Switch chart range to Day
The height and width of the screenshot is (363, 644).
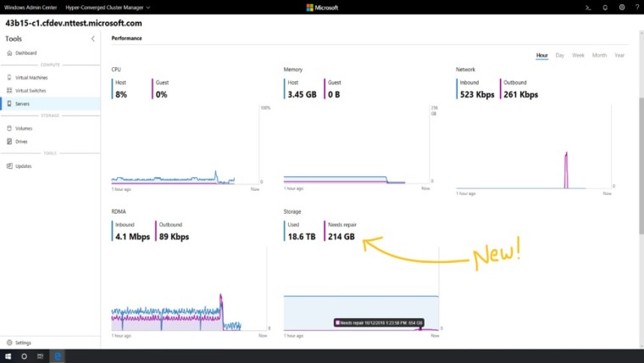560,55
